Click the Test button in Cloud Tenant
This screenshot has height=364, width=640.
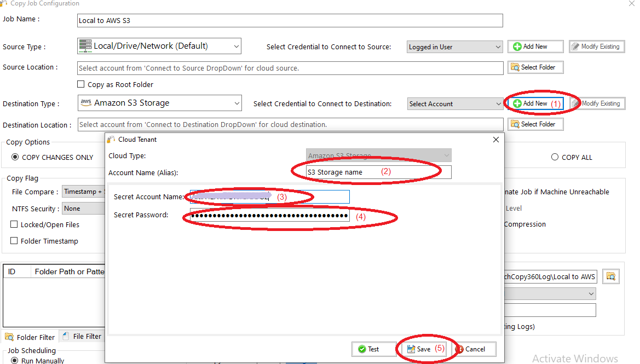(373, 349)
